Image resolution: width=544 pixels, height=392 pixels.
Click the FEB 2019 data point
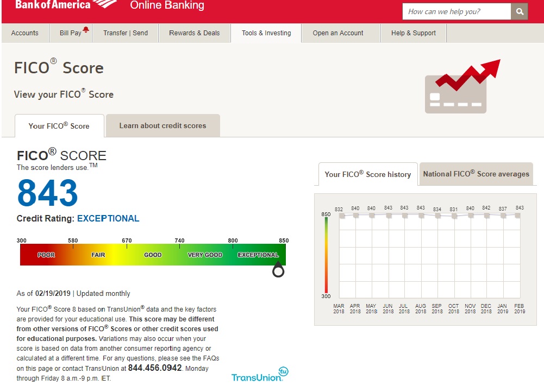(517, 215)
